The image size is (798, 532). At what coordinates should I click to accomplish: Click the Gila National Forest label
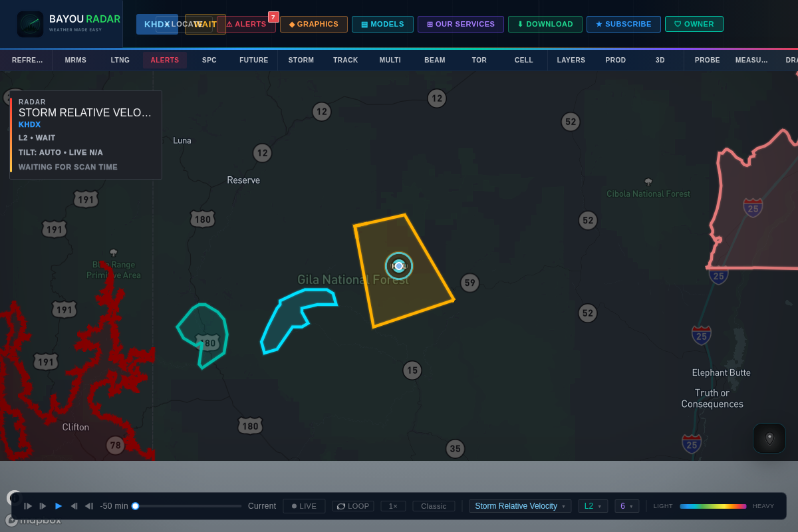(x=353, y=279)
